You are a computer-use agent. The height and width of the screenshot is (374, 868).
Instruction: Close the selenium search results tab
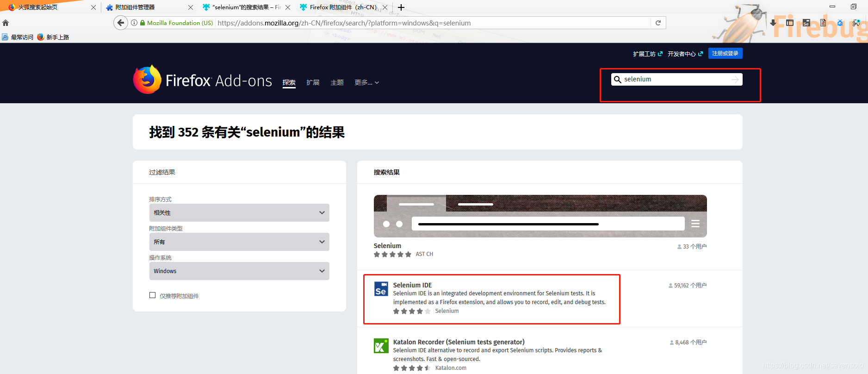pos(288,7)
